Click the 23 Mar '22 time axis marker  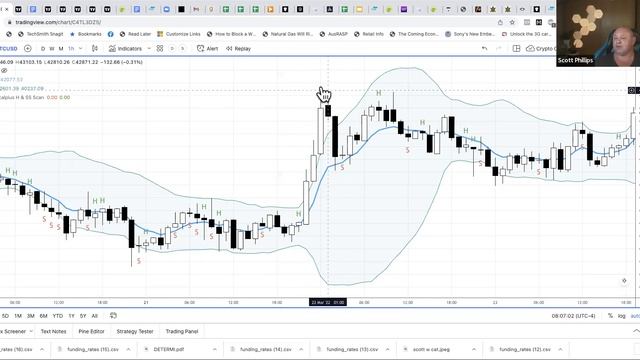(328, 302)
